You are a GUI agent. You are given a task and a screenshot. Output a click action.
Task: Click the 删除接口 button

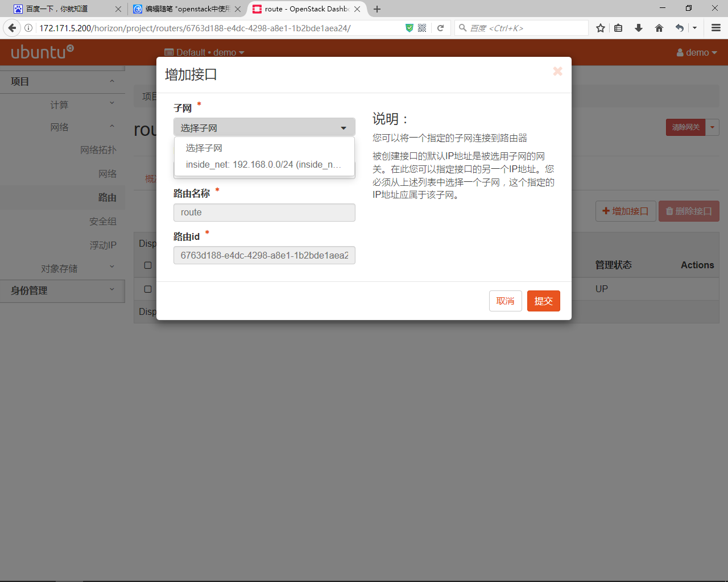(x=689, y=211)
